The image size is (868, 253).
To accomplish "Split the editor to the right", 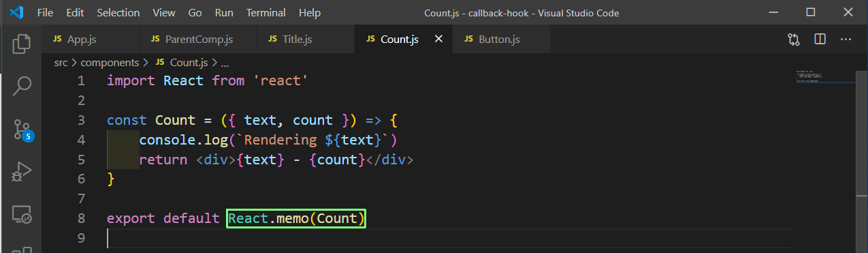I will 820,40.
